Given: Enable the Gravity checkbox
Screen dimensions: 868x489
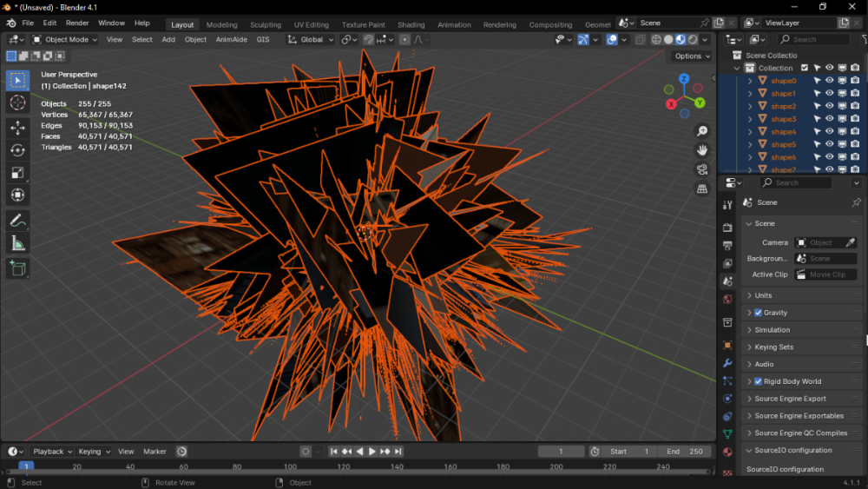Looking at the screenshot, I should 758,313.
